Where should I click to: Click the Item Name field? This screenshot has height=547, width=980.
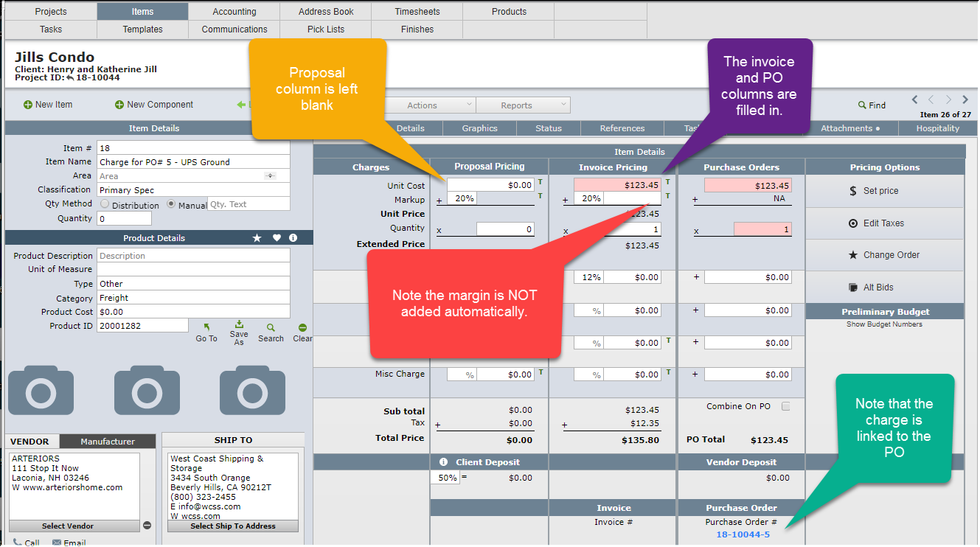(193, 162)
